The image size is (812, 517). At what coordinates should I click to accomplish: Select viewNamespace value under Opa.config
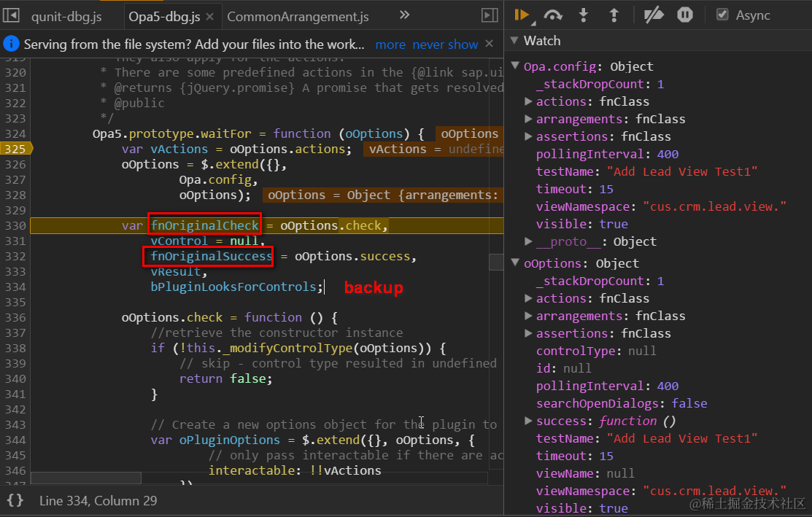(x=715, y=207)
